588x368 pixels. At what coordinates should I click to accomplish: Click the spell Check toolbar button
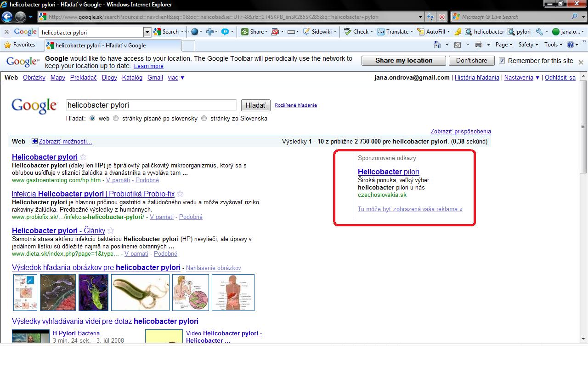click(356, 32)
